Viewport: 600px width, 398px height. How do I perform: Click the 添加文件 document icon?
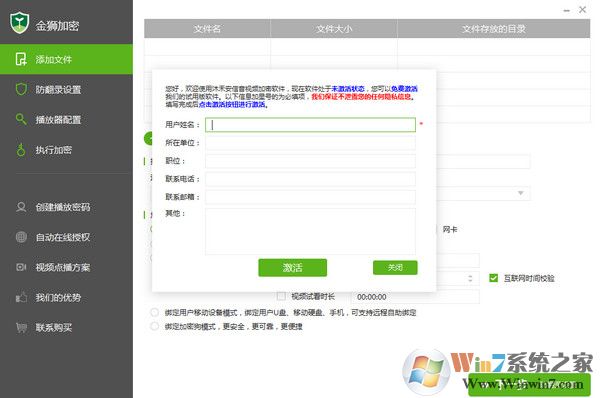21,59
